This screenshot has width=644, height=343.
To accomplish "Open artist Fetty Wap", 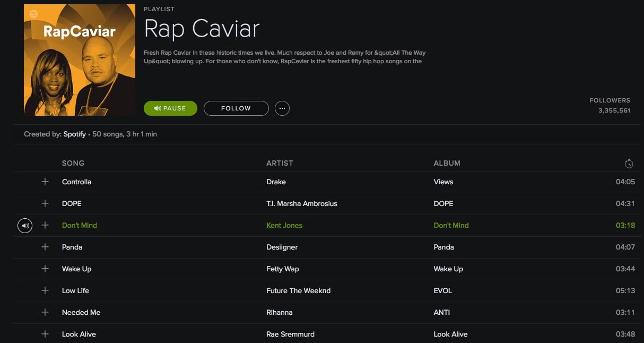I will [283, 269].
